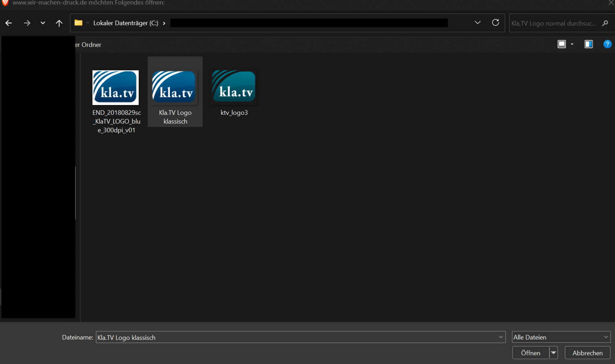
Task: Click the file name ktv_logo3
Action: click(x=234, y=113)
